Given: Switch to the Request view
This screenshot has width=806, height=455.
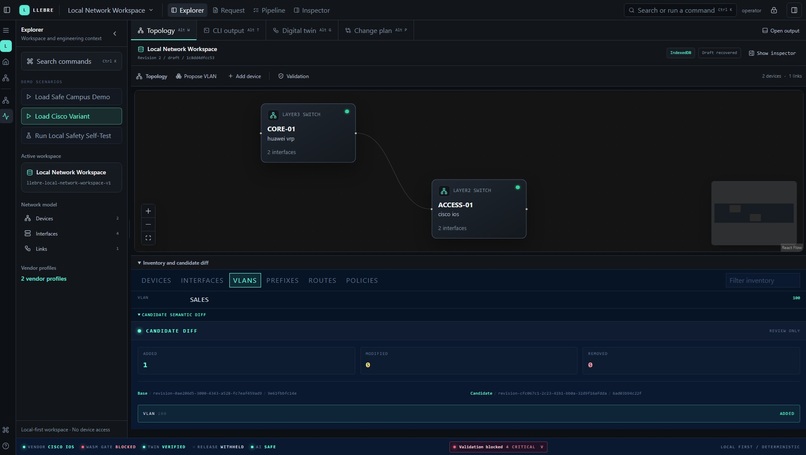Looking at the screenshot, I should 229,10.
